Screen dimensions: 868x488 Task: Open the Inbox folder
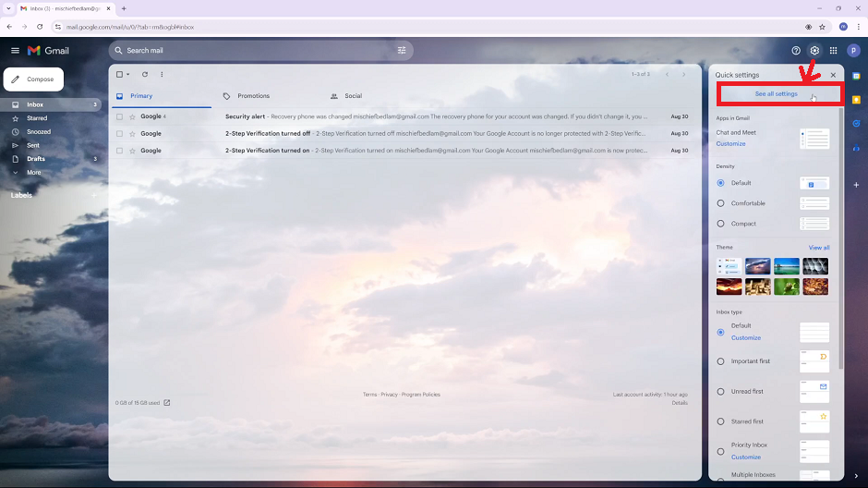(x=50, y=104)
